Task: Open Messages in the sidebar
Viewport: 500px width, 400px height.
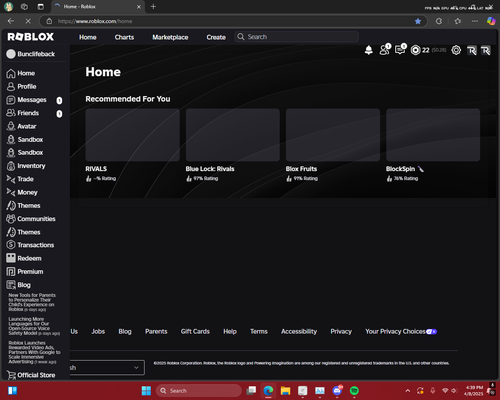Action: (26, 100)
